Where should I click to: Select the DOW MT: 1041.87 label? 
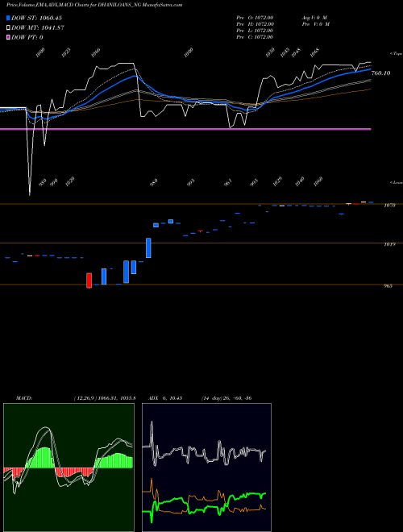[38, 27]
